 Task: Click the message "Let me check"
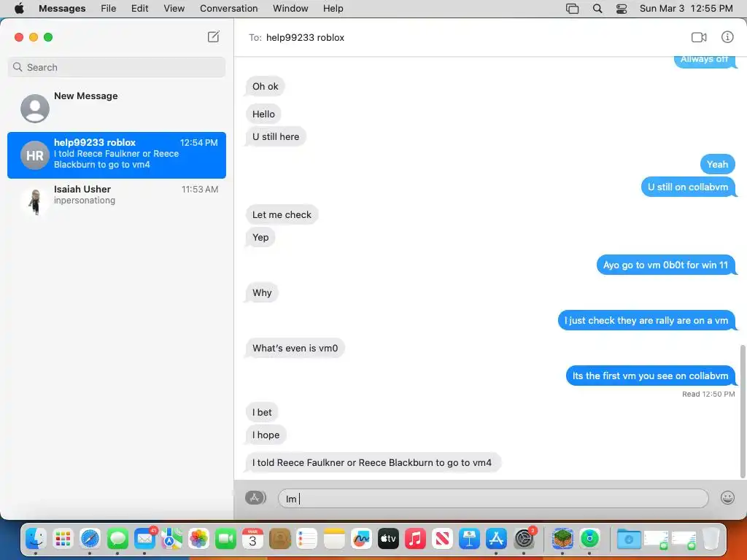pyautogui.click(x=282, y=215)
